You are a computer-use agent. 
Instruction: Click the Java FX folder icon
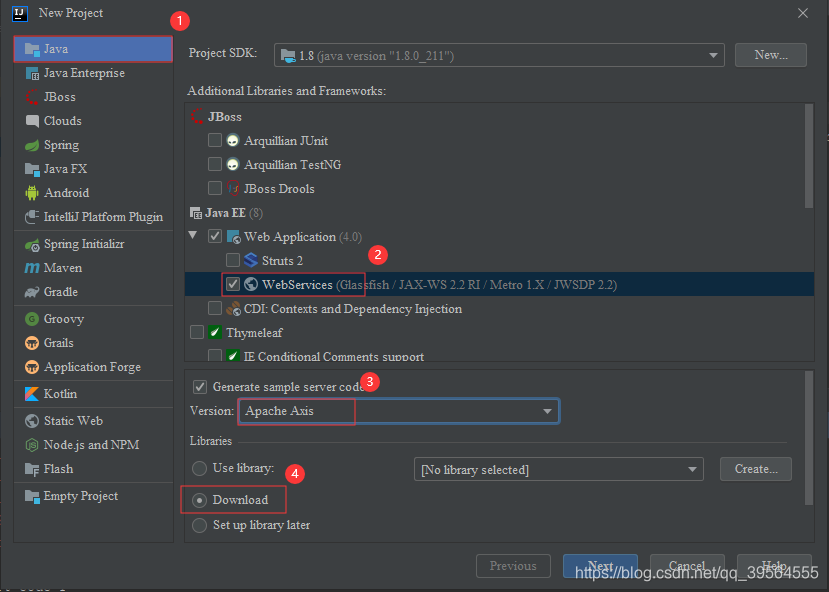[x=32, y=169]
